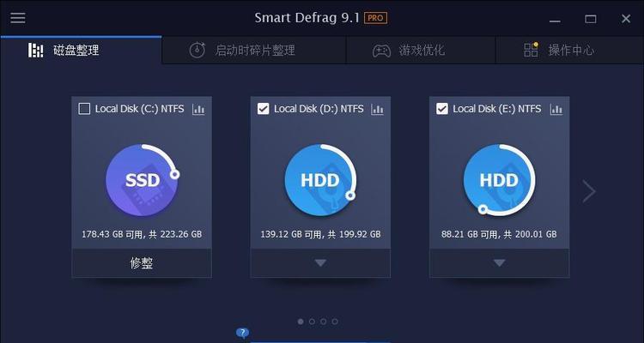Click the HDD circle for disk E:
The height and width of the screenshot is (343, 644).
pyautogui.click(x=499, y=180)
